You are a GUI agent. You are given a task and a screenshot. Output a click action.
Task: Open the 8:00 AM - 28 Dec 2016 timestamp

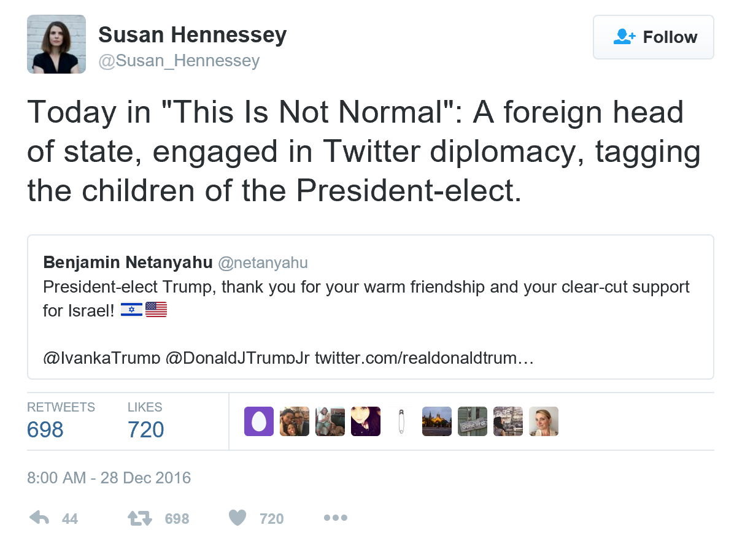109,478
